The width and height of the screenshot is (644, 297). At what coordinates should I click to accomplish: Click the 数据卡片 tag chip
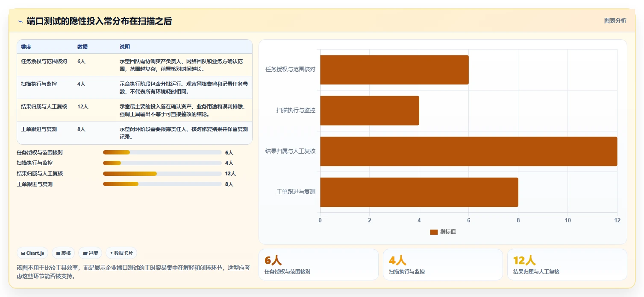click(x=121, y=253)
